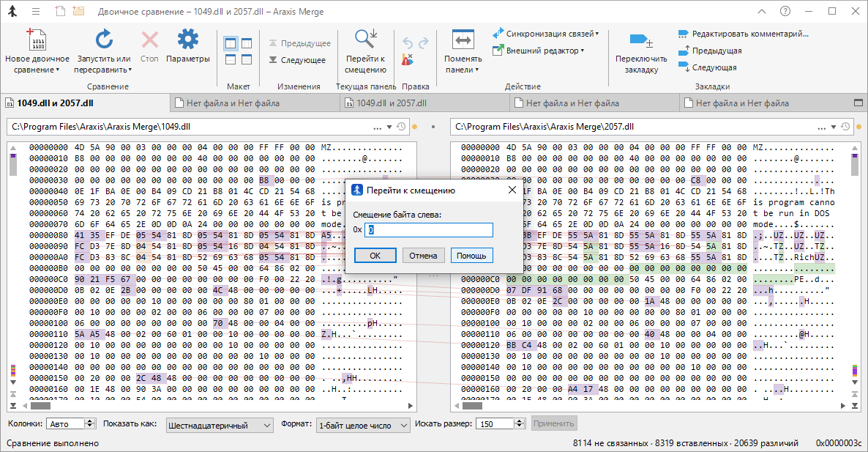The height and width of the screenshot is (452, 868).
Task: Click the status text Сравнение выполнено
Action: point(53,443)
